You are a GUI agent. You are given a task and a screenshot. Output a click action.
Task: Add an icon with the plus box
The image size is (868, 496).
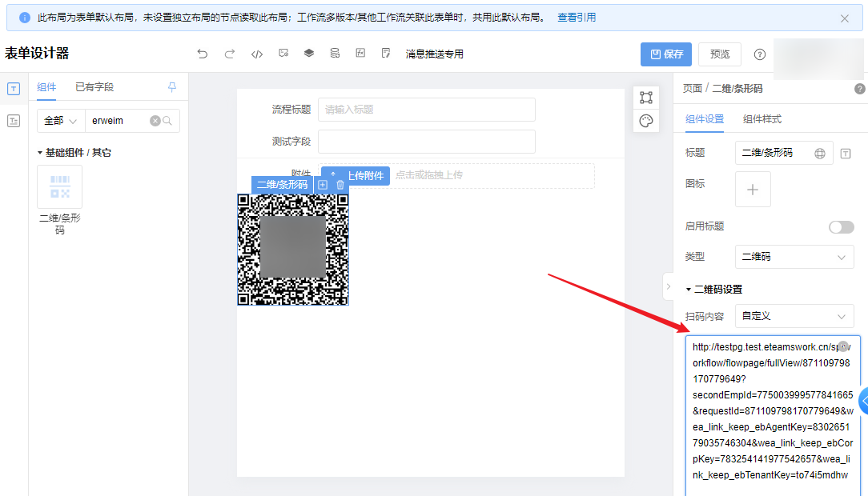753,190
